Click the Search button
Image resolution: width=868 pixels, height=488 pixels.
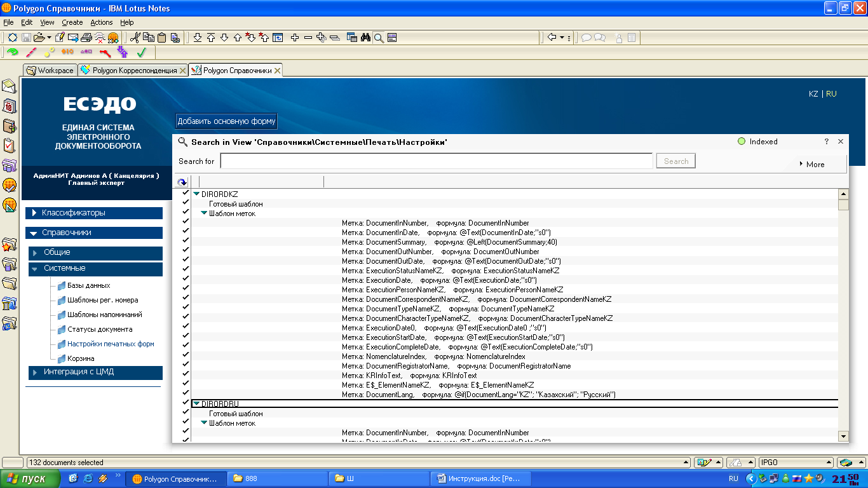676,161
